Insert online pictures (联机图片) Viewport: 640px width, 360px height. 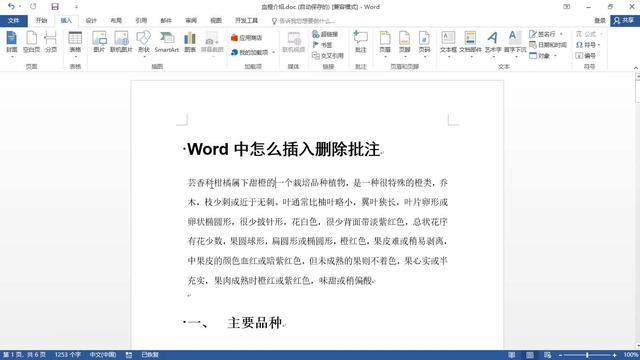click(121, 42)
